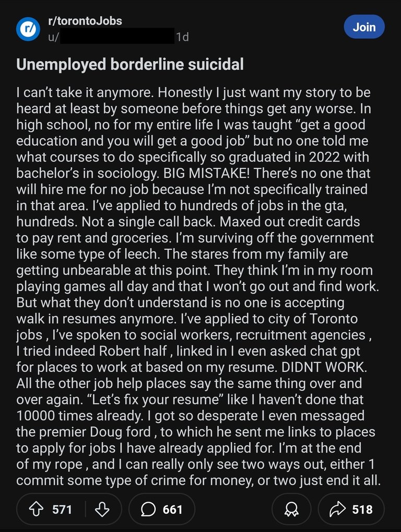Open the post titled Unemployed borderline suicidal

point(130,64)
